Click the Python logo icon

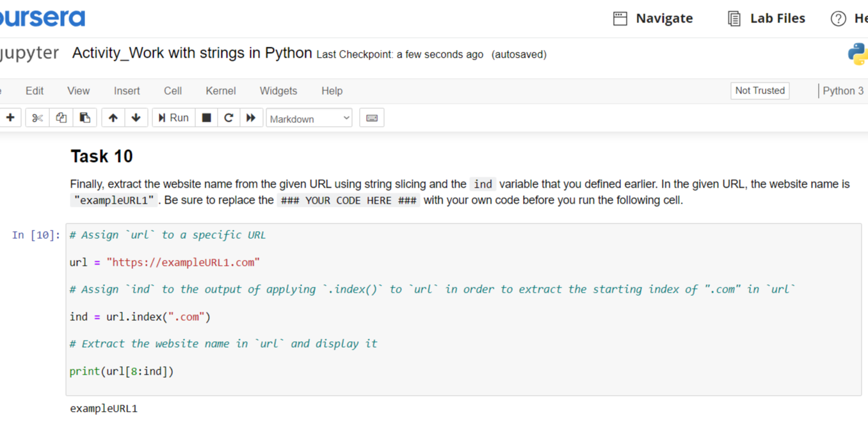click(858, 54)
